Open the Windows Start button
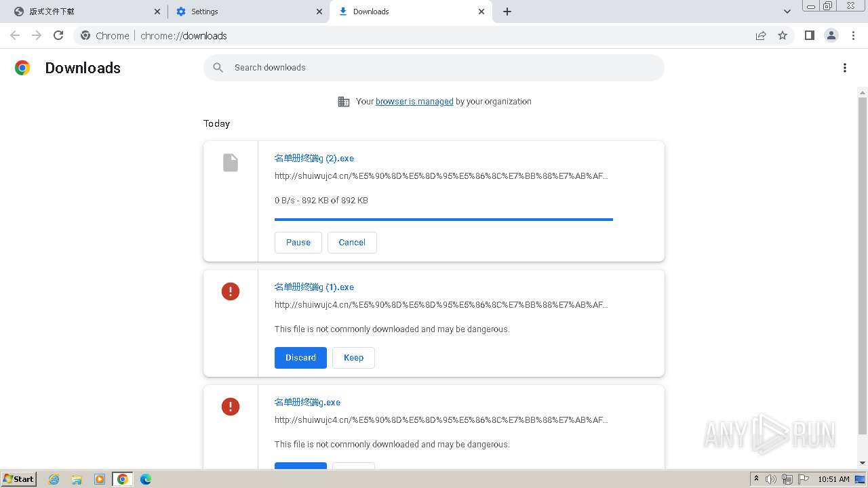The image size is (868, 488). (x=19, y=479)
